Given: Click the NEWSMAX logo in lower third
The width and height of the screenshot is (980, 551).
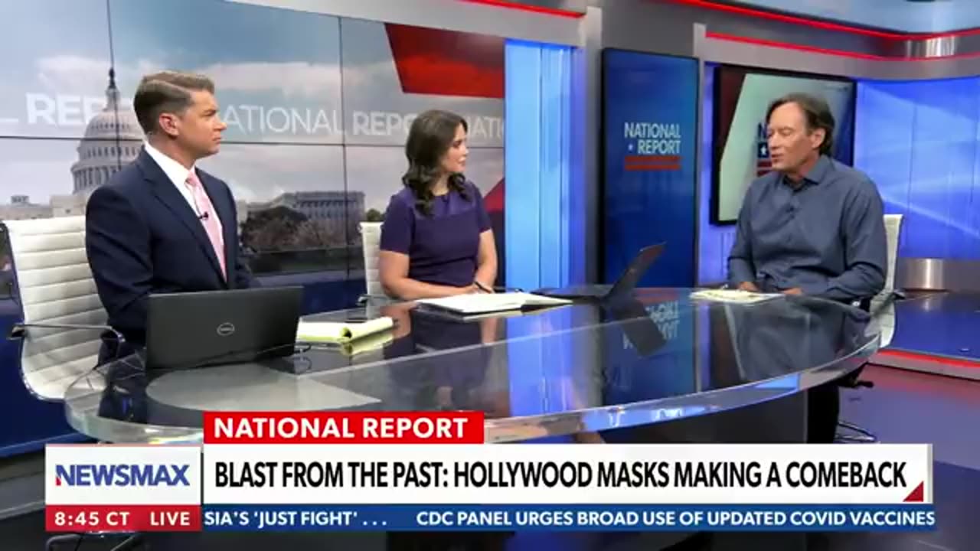Looking at the screenshot, I should [x=122, y=475].
